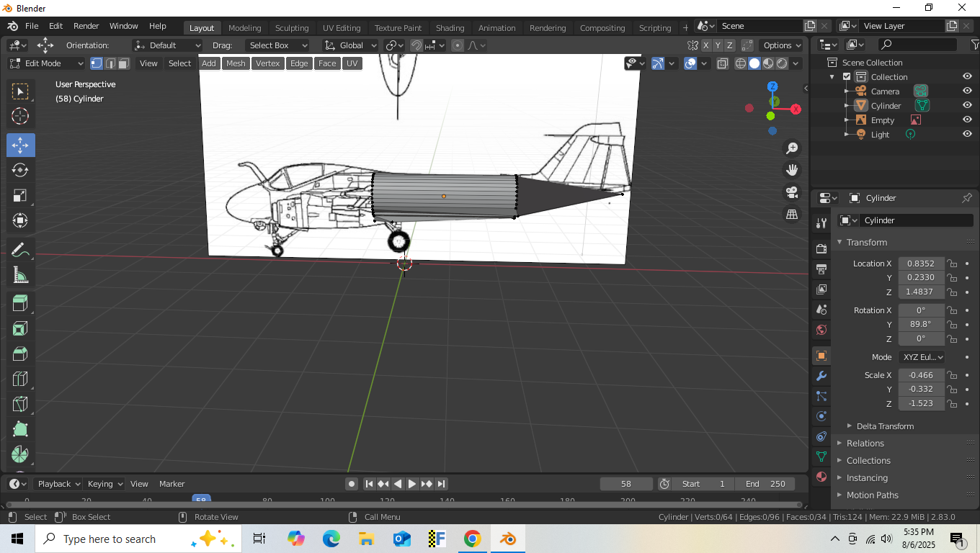Click the Cursor tool icon
The width and height of the screenshot is (980, 553).
[x=20, y=116]
